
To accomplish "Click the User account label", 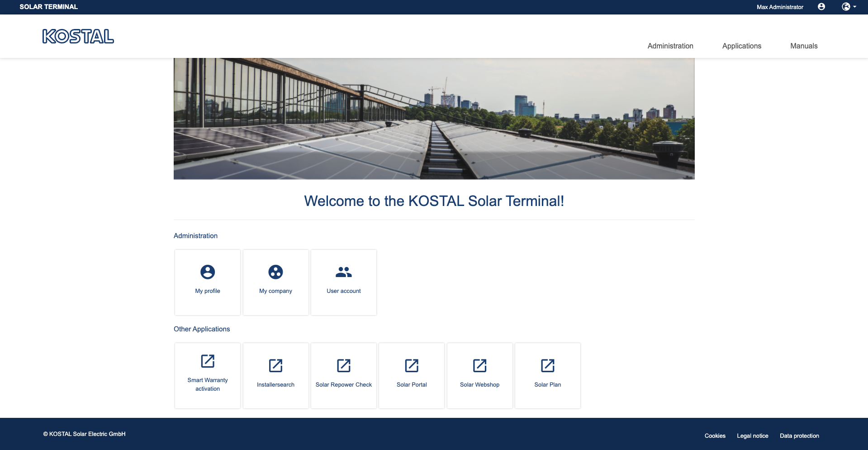I will pos(344,291).
